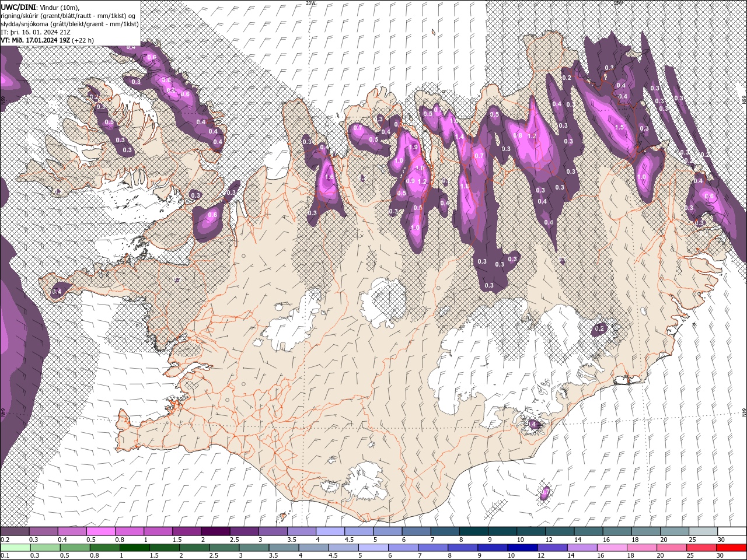Click the rain scale label 0.1
This screenshot has width=747, height=560.
point(4,556)
